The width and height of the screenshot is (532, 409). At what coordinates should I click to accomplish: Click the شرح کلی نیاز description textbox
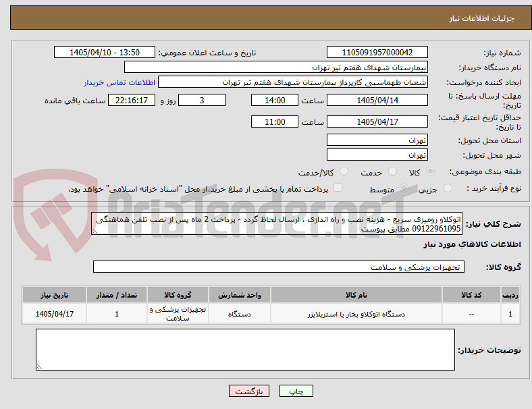pyautogui.click(x=277, y=224)
